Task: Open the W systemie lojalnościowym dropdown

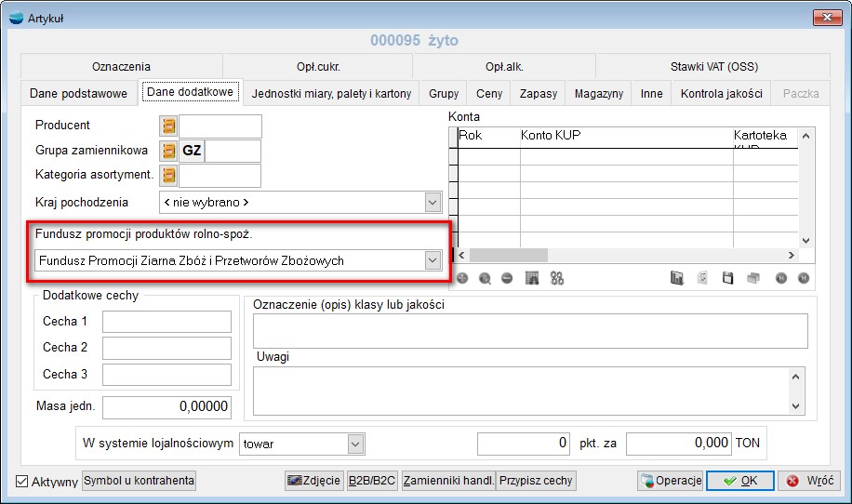Action: point(355,444)
